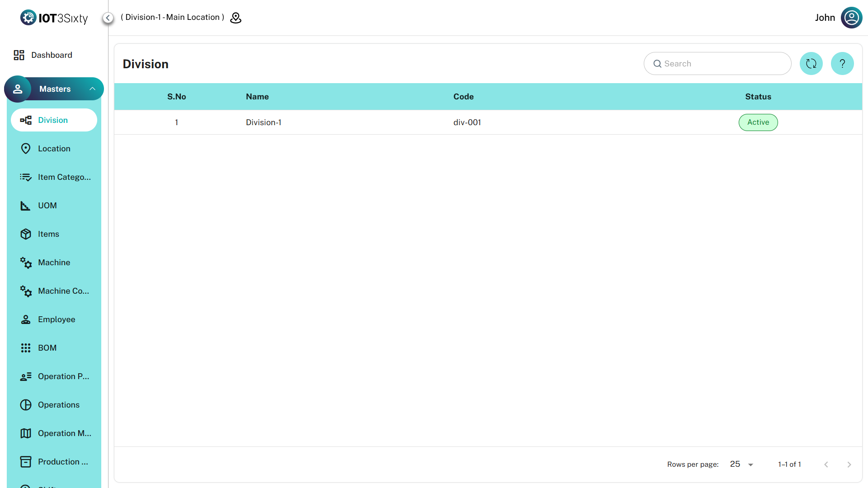Open Operations in the sidebar
Image resolution: width=868 pixels, height=488 pixels.
[x=59, y=405]
